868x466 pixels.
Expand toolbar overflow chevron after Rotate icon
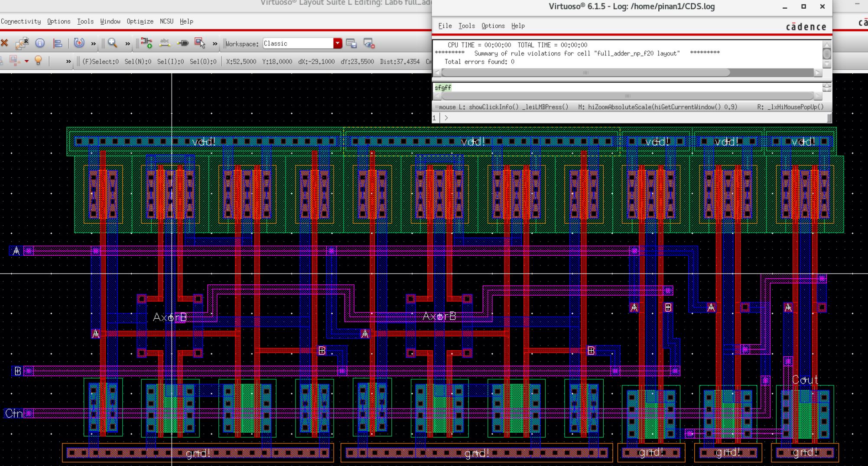(93, 43)
